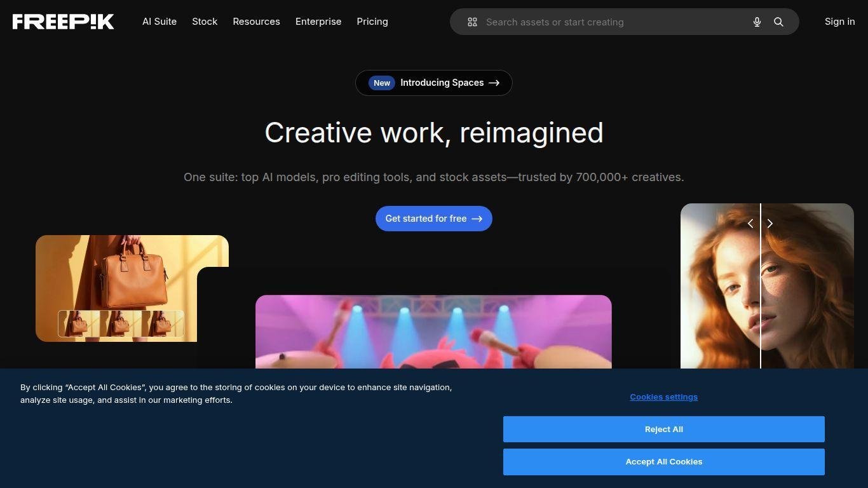Click the left arrow on the portrait comparison
The image size is (868, 488).
(750, 223)
